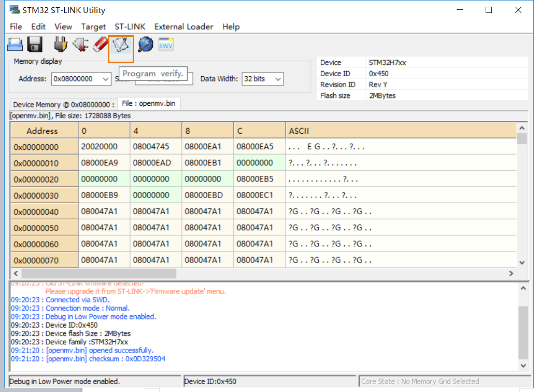
Task: Click the address row 0x00000040
Action: [x=44, y=212]
